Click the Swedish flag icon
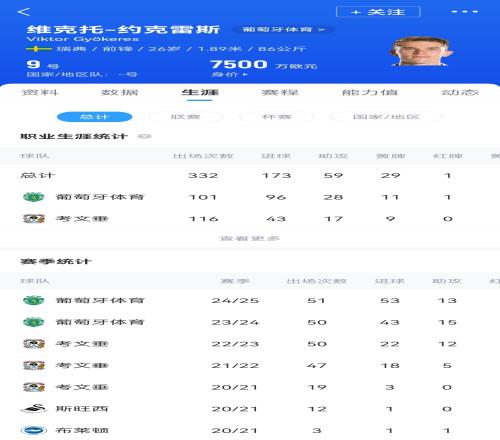Screen dimensions: 500x440 pos(39,49)
